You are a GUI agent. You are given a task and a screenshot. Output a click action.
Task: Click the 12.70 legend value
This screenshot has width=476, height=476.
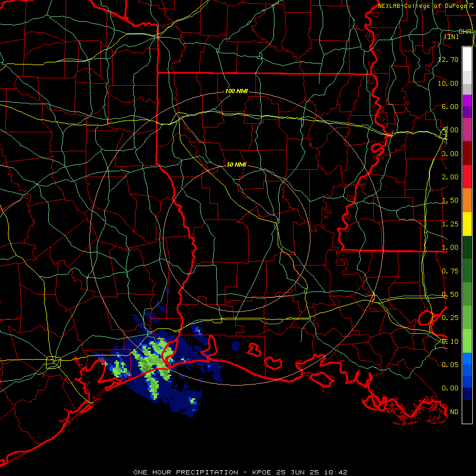click(x=448, y=59)
